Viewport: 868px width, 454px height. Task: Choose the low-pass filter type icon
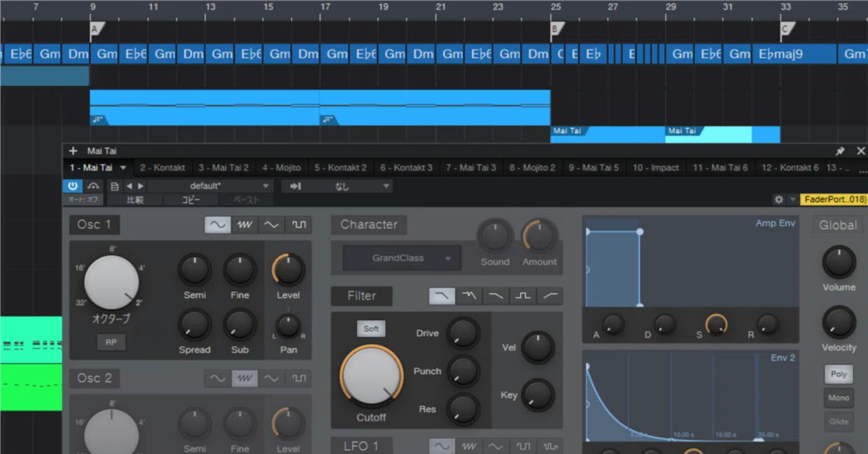click(x=442, y=296)
